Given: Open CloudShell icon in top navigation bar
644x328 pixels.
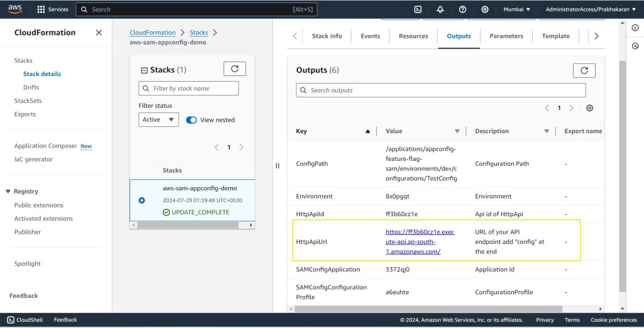Looking at the screenshot, I should point(418,9).
